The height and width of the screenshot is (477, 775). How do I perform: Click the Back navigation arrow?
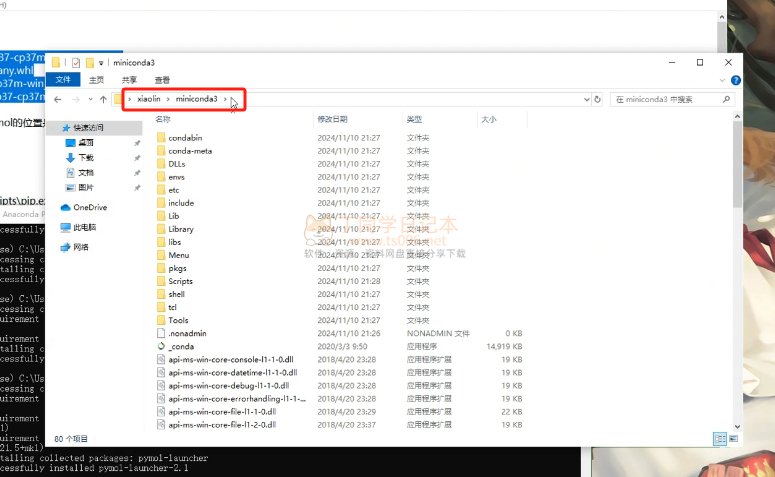(59, 100)
